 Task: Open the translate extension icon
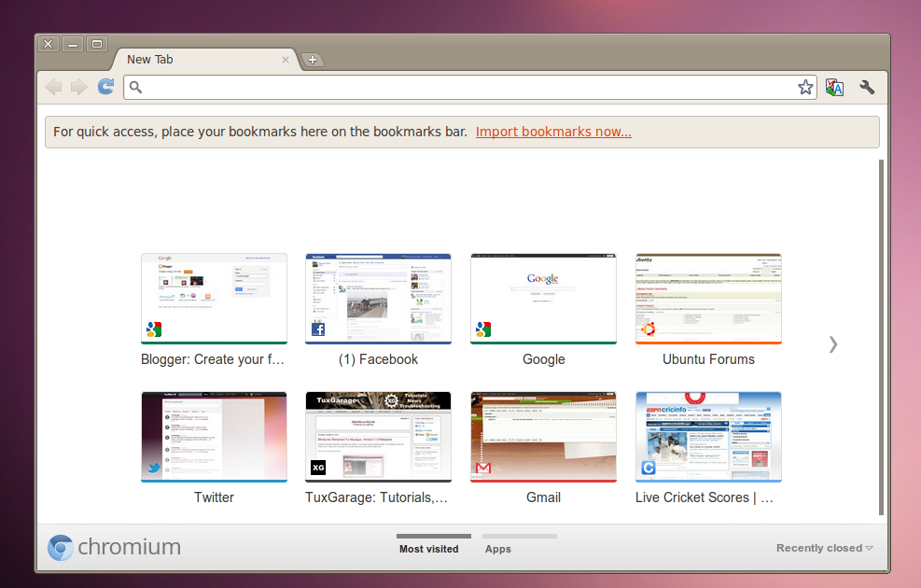834,88
